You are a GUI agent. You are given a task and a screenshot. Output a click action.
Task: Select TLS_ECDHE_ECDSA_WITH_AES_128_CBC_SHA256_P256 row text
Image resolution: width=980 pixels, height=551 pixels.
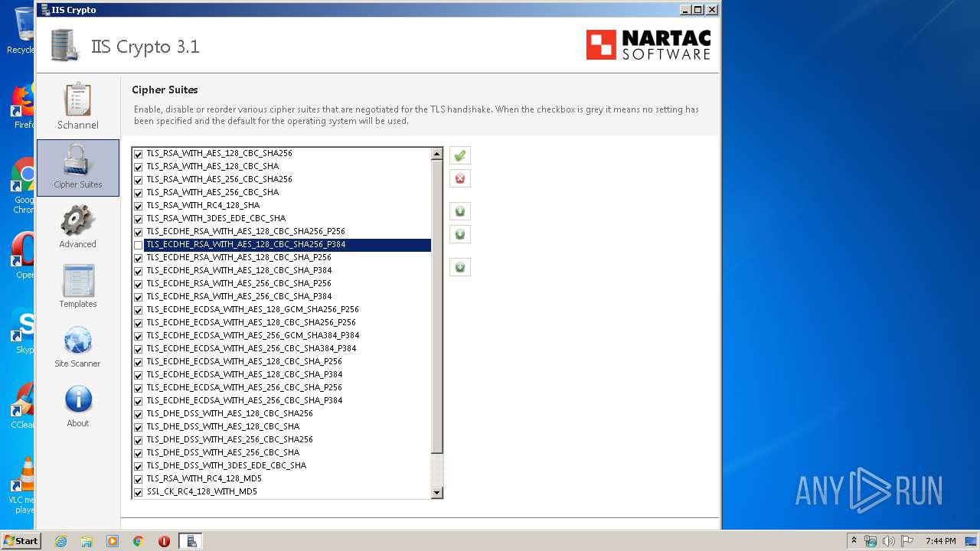pyautogui.click(x=251, y=322)
